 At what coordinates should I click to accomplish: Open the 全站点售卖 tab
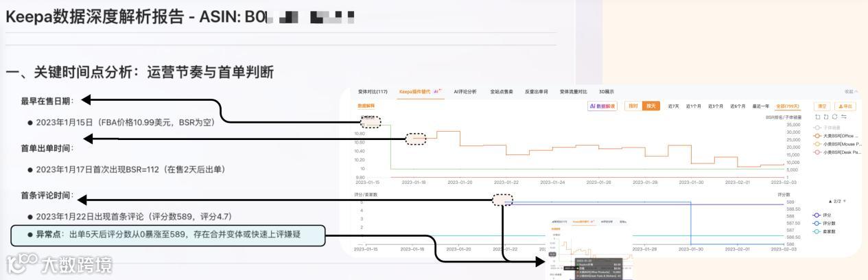click(x=502, y=91)
